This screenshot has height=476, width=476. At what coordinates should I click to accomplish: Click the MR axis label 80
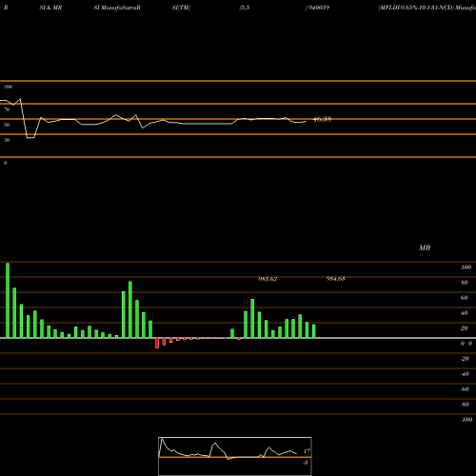(465, 283)
